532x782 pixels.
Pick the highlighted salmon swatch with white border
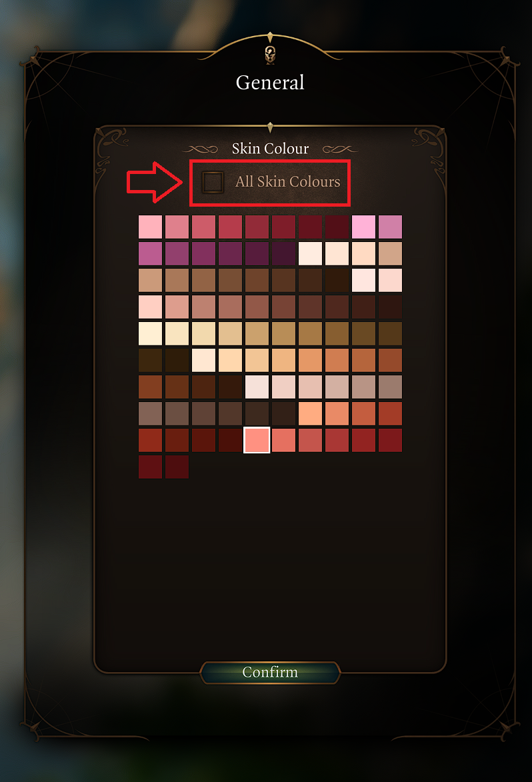257,440
